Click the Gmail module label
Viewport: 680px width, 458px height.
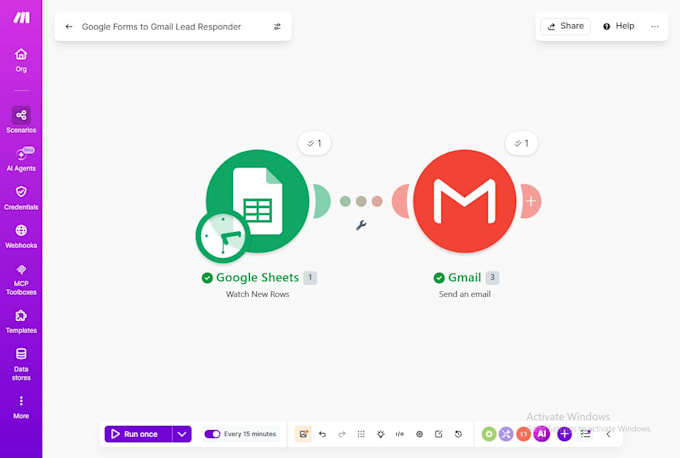pyautogui.click(x=464, y=278)
